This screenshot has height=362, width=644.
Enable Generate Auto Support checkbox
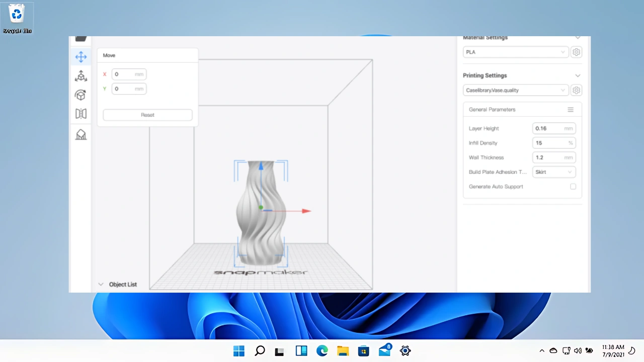tap(573, 187)
